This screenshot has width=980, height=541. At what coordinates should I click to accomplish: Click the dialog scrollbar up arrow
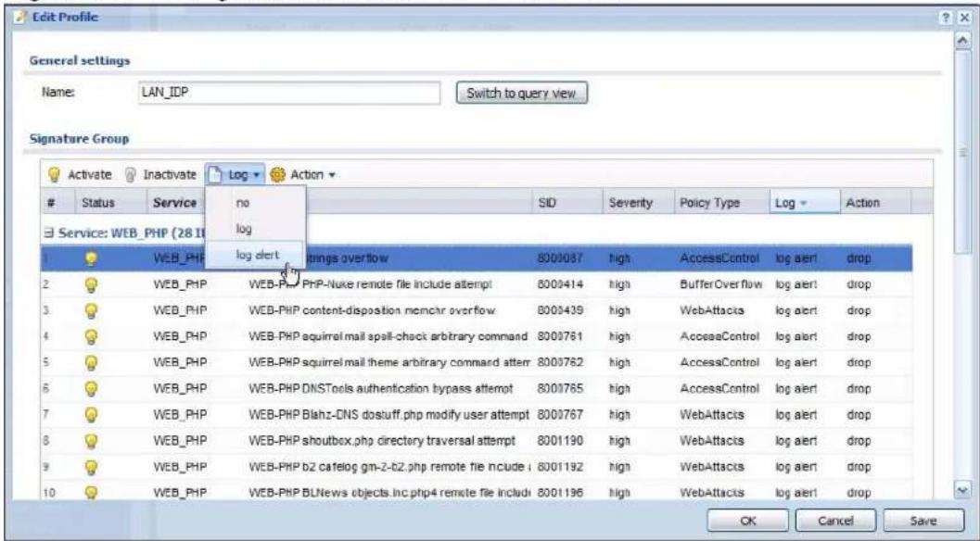963,41
